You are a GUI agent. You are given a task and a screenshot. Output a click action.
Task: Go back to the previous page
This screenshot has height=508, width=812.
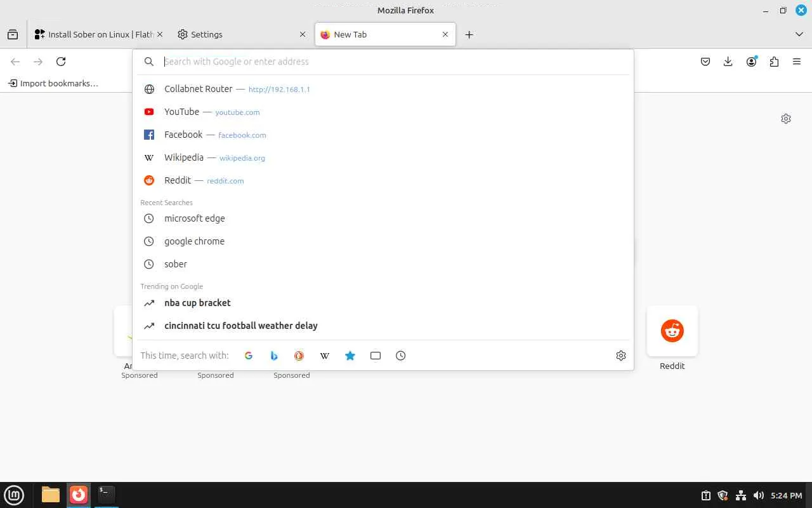(15, 62)
